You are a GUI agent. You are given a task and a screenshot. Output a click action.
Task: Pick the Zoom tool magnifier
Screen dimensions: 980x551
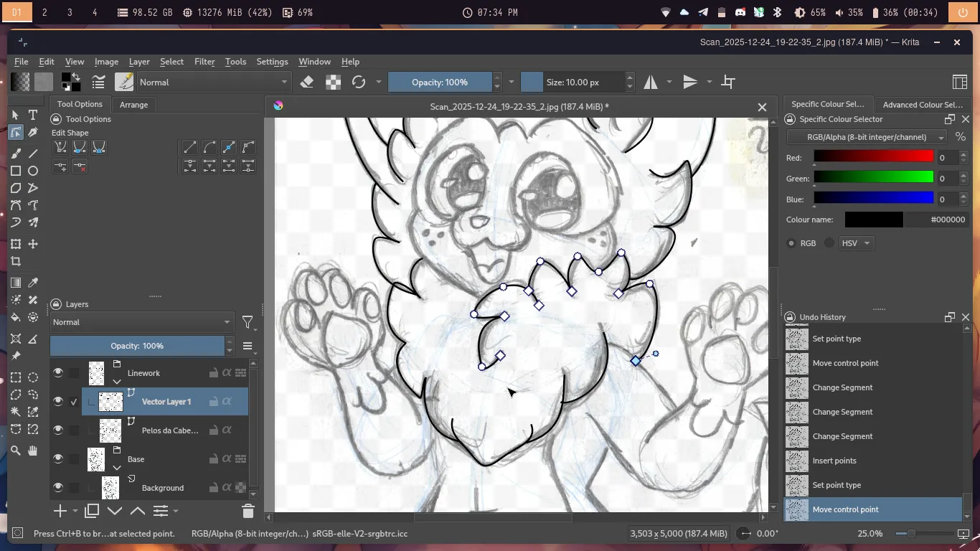[x=16, y=451]
